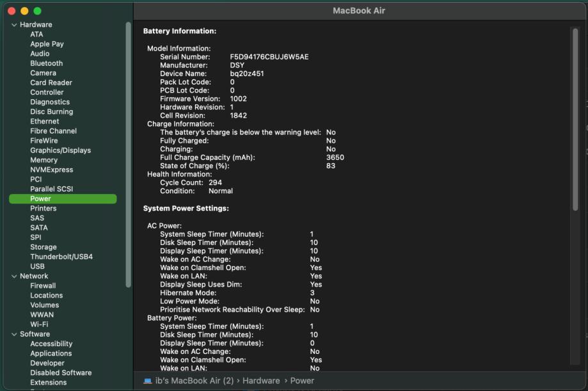588x391 pixels.
Task: Click the Cycle Count value 294
Action: [215, 183]
